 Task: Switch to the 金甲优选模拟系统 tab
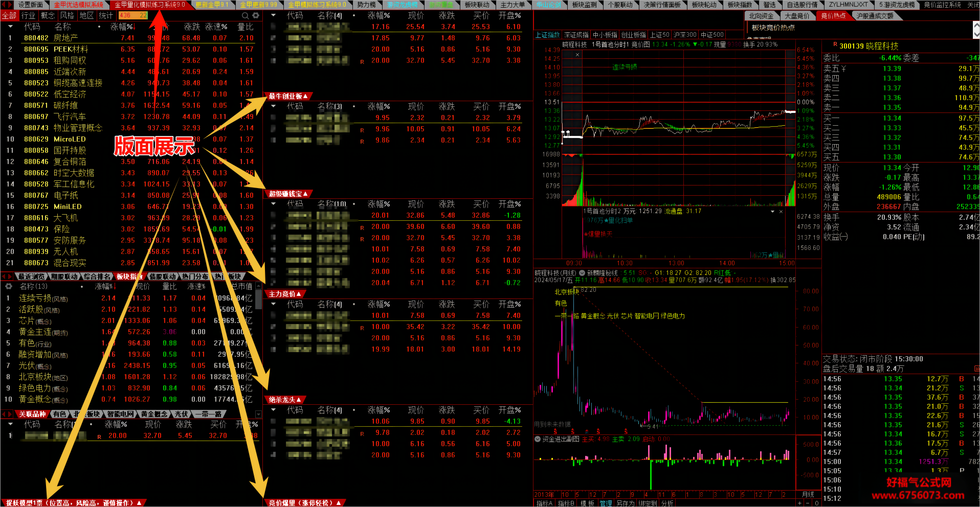(x=78, y=5)
